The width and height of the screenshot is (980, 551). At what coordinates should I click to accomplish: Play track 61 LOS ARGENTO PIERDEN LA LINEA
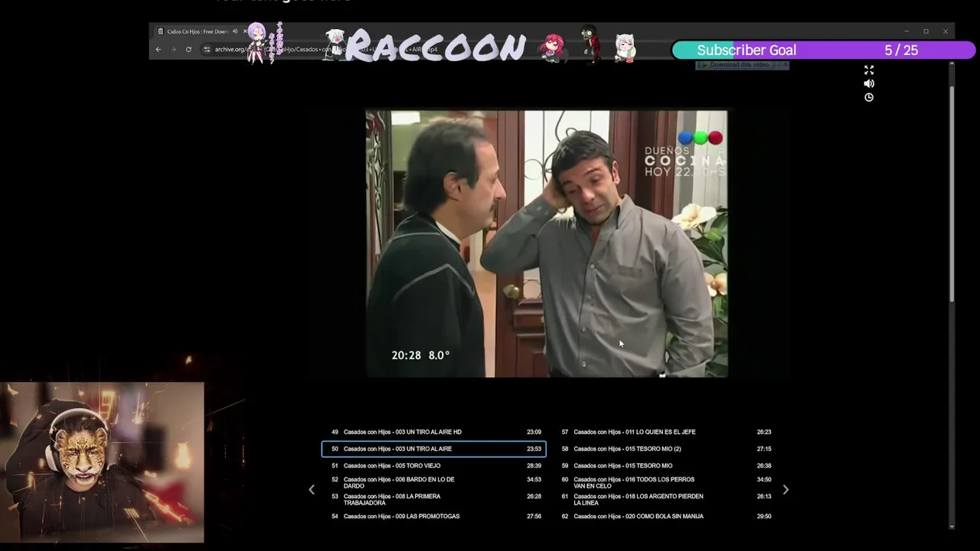tap(666, 499)
